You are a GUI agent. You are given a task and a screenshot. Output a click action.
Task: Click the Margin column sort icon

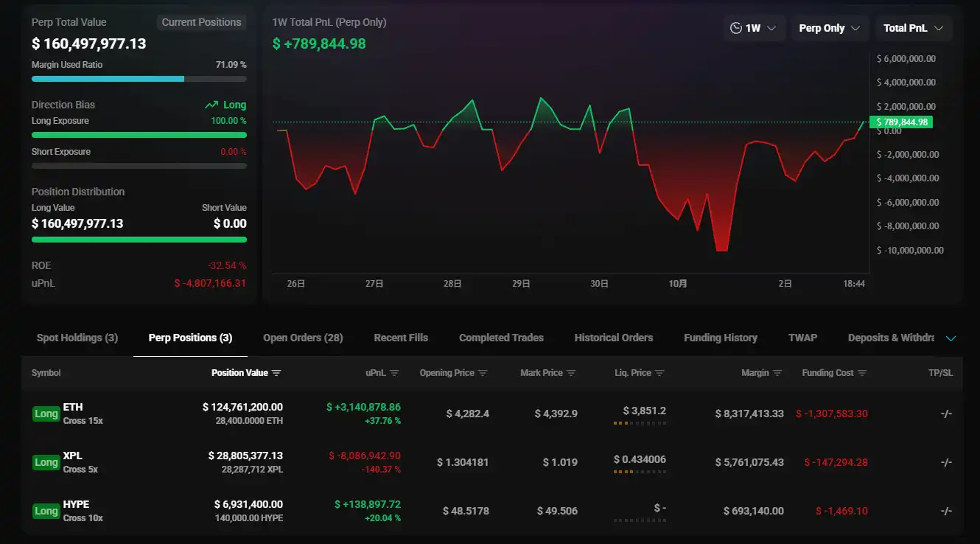[x=777, y=373]
